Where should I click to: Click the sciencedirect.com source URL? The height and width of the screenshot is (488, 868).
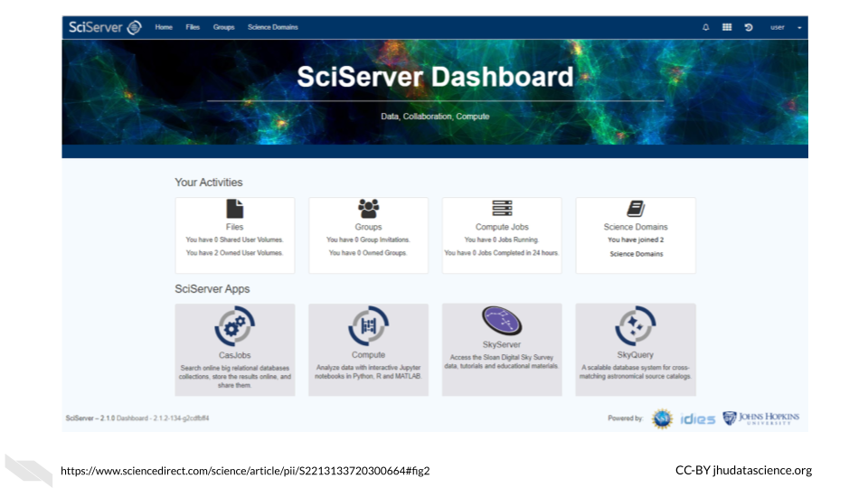245,471
